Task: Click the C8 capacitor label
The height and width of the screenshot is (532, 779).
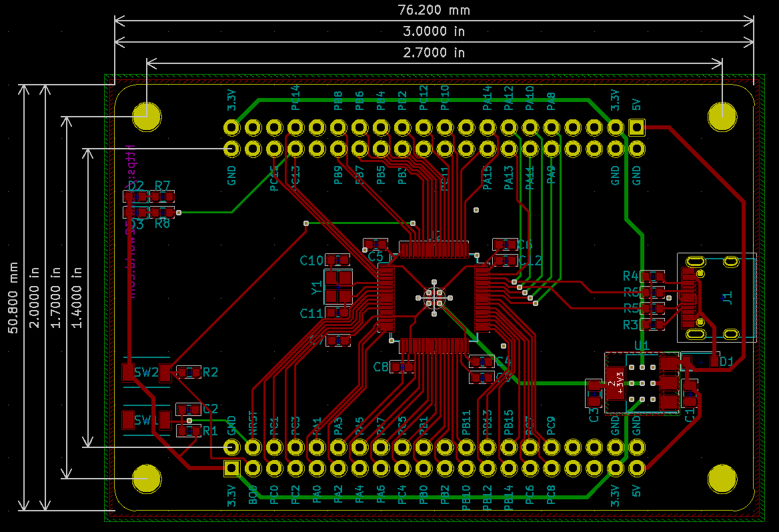Action: point(381,367)
